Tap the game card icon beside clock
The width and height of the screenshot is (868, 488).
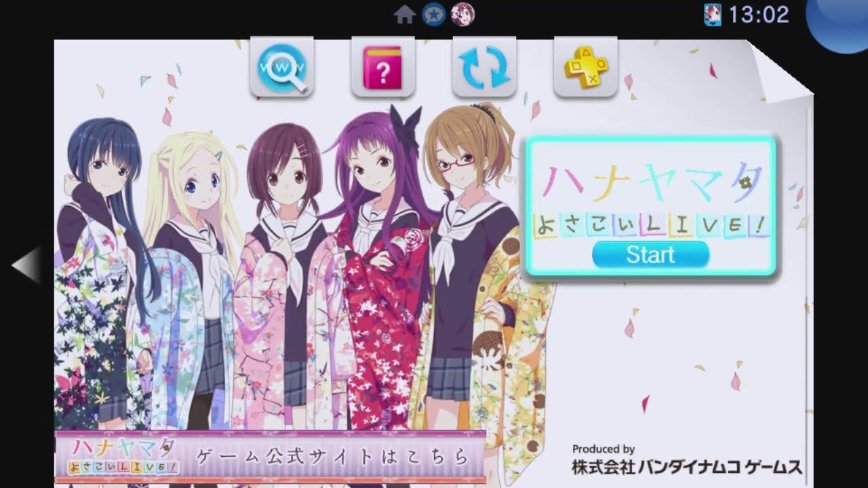click(713, 14)
